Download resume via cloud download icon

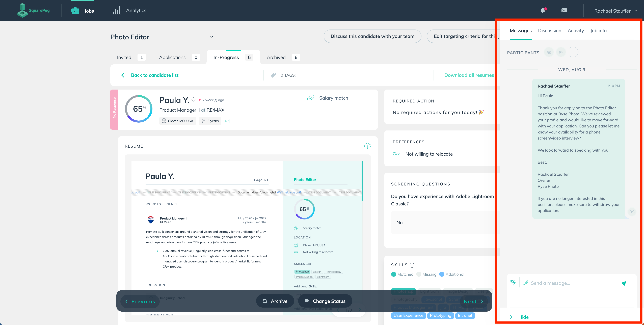point(367,146)
